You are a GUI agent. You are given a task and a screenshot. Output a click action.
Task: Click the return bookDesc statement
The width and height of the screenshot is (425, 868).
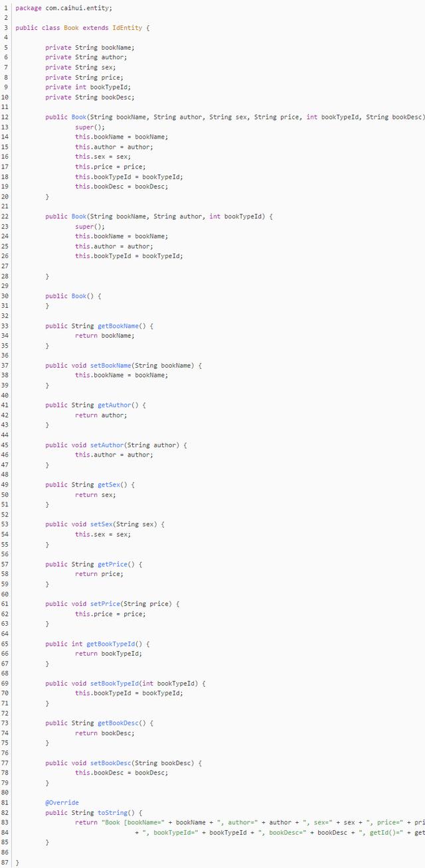point(105,733)
